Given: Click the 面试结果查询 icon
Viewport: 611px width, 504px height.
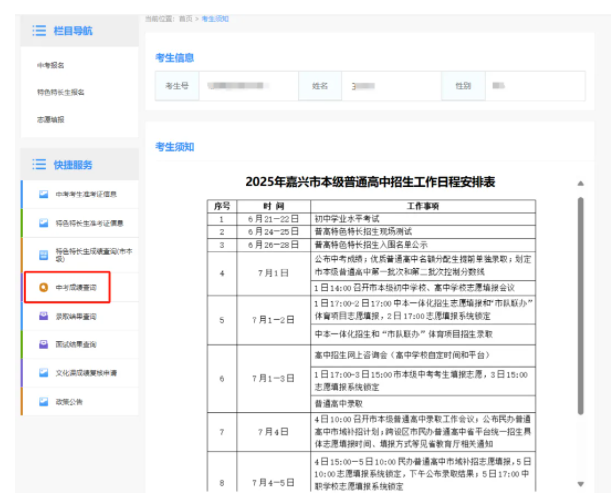Looking at the screenshot, I should pyautogui.click(x=43, y=344).
